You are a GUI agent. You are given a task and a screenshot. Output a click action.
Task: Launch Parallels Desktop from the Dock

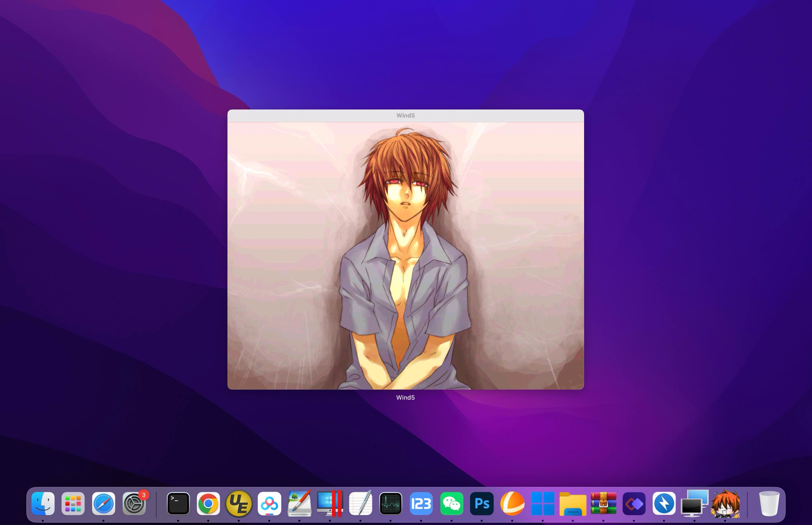point(330,504)
